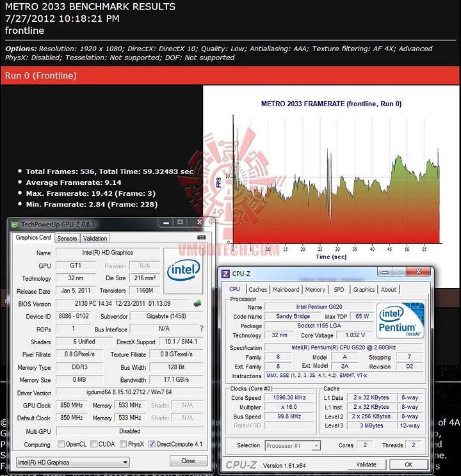Switch to the Caches tab
Viewport: 461px width, 476px height.
click(257, 290)
